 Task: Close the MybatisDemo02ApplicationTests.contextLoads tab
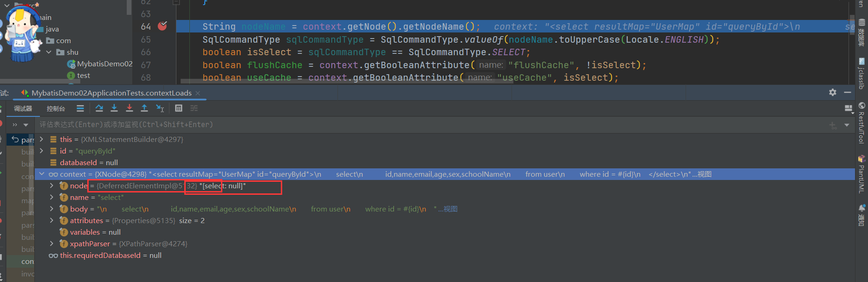(x=198, y=93)
